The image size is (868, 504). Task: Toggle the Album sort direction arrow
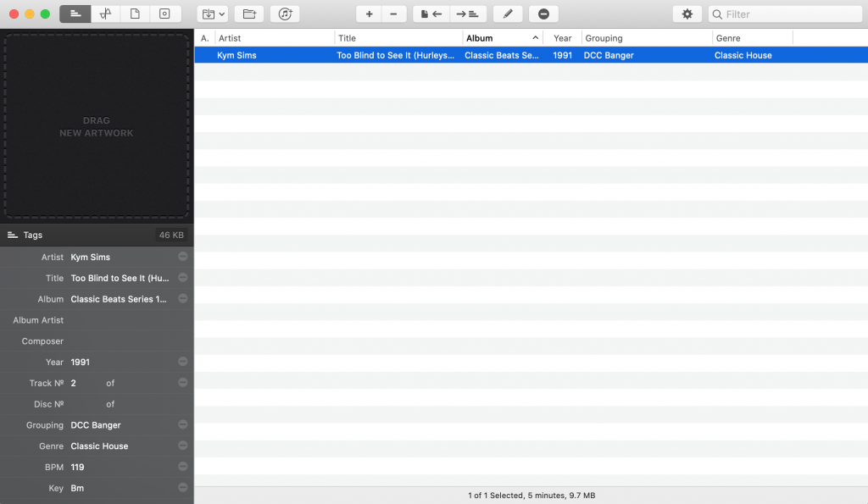click(x=536, y=38)
